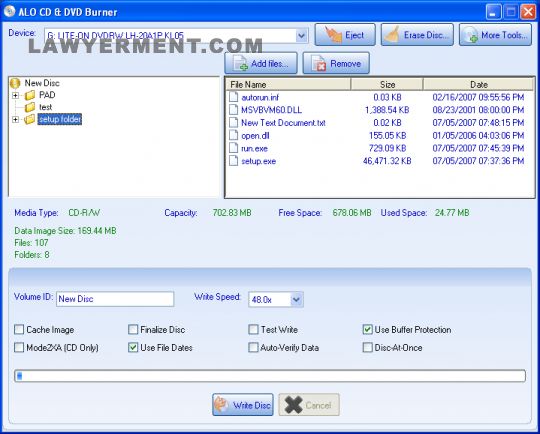The image size is (540, 434).
Task: Click the PAD folder icon
Action: click(x=30, y=95)
